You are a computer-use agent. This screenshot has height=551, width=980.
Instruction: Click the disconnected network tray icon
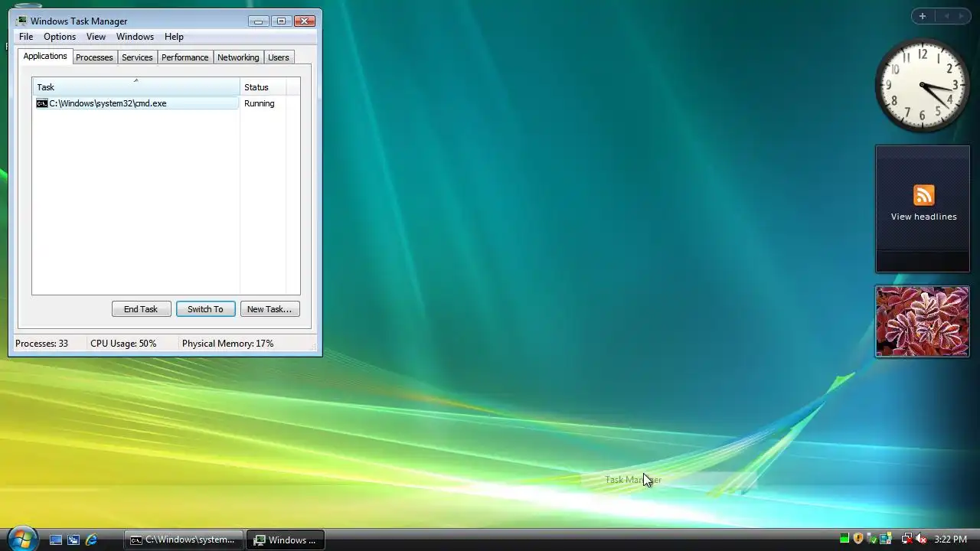coord(907,540)
